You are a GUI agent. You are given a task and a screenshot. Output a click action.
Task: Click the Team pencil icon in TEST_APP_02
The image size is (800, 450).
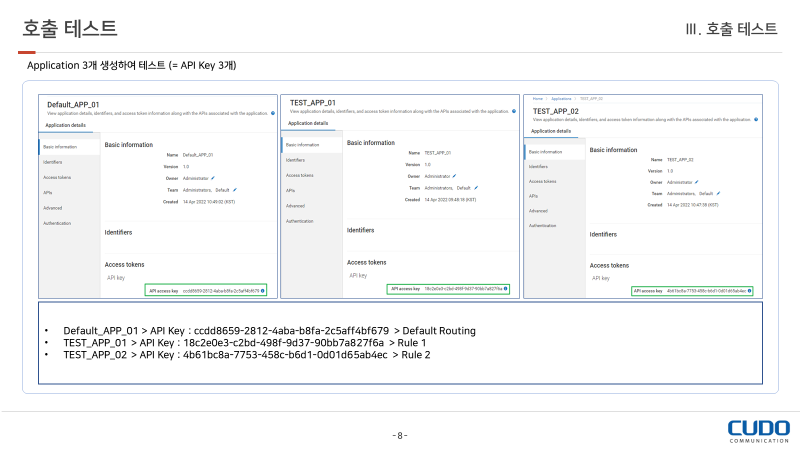718,193
